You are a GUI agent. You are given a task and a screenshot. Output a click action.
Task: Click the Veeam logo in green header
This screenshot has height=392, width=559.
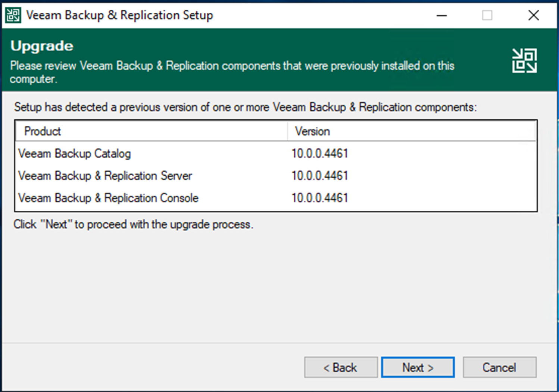coord(524,60)
